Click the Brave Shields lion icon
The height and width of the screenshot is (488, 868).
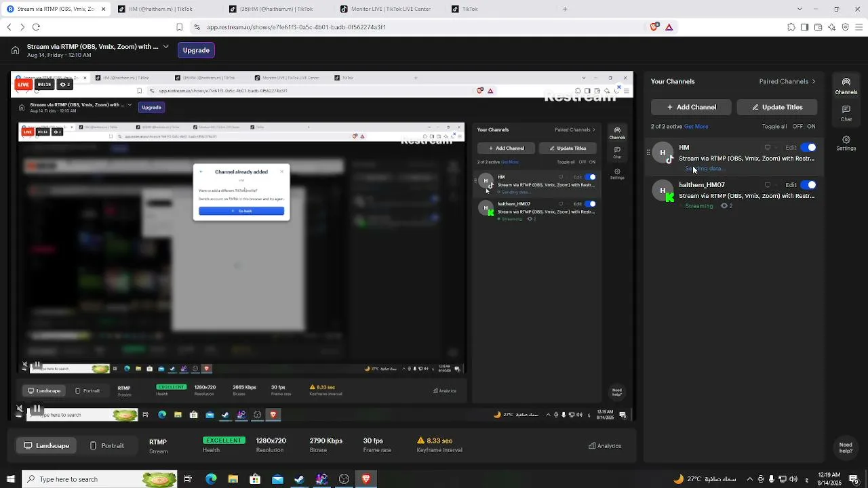click(x=654, y=27)
